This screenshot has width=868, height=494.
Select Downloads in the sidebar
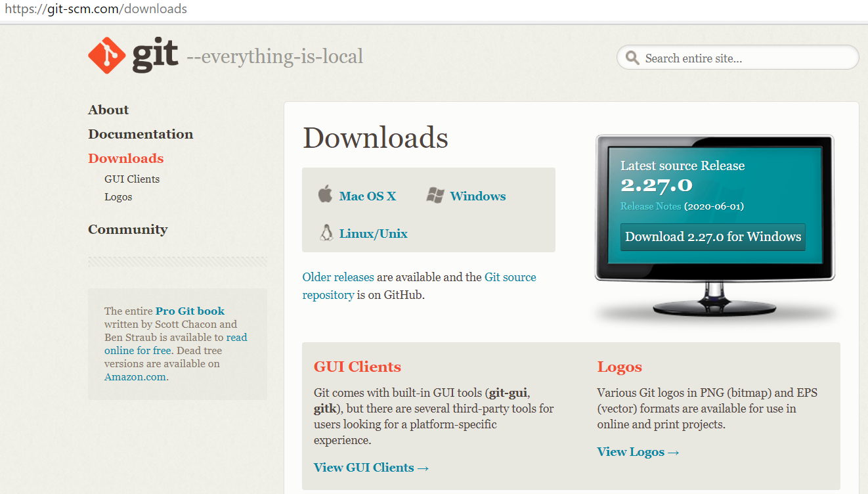tap(125, 158)
